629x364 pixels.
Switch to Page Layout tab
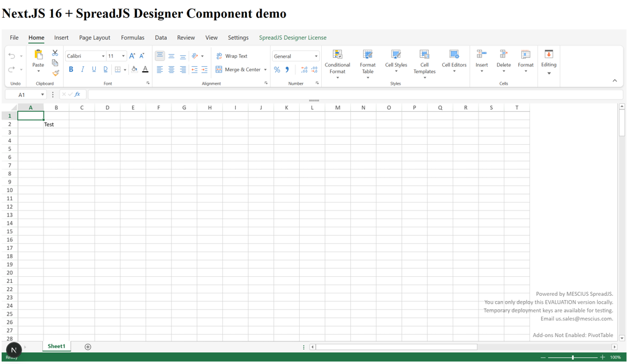click(x=95, y=37)
